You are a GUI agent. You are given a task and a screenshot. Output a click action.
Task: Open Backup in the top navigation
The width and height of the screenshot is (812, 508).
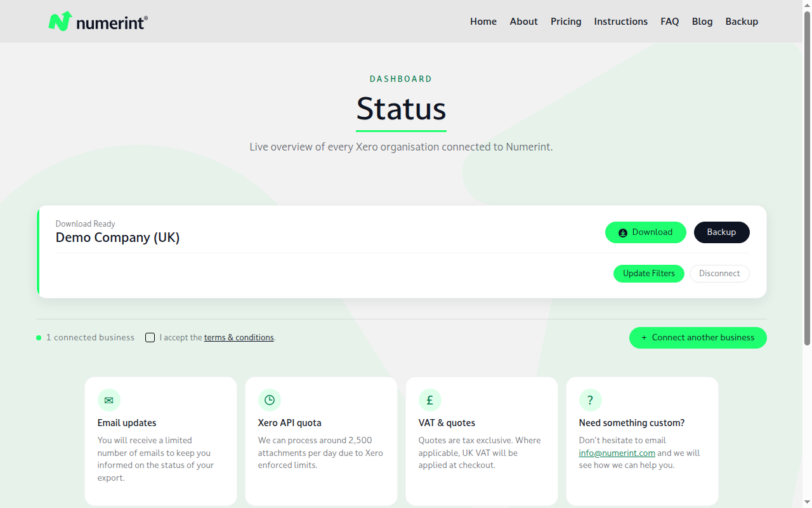(x=742, y=22)
